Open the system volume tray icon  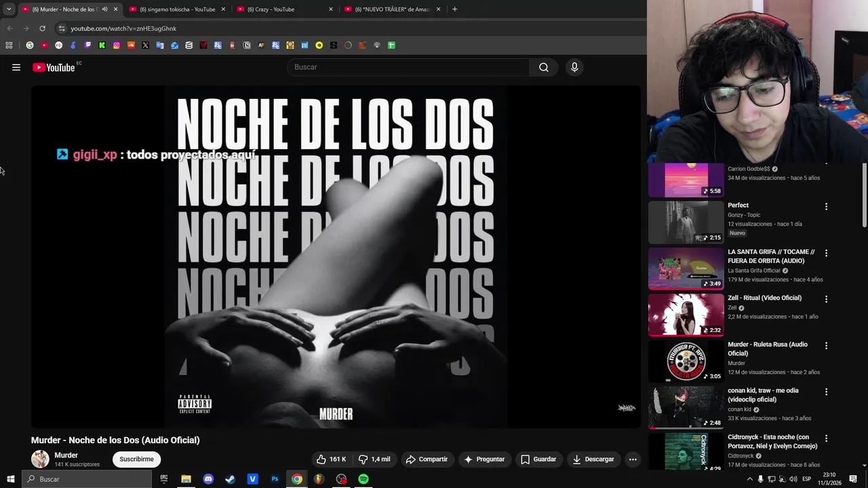click(793, 479)
